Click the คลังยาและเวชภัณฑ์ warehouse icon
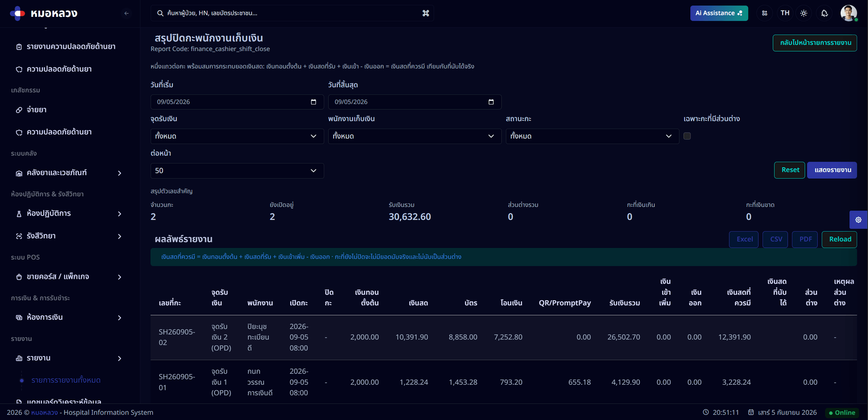Screen dimensions: 868x420 click(x=19, y=173)
